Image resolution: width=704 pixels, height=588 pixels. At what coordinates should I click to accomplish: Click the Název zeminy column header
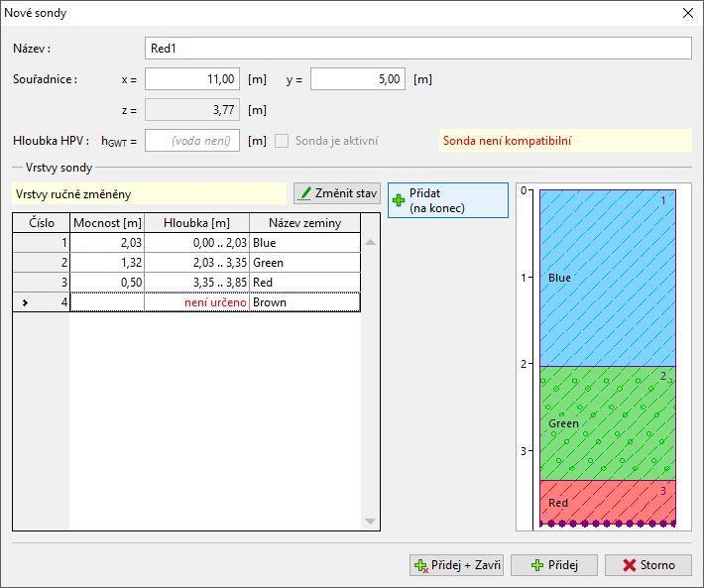point(304,223)
